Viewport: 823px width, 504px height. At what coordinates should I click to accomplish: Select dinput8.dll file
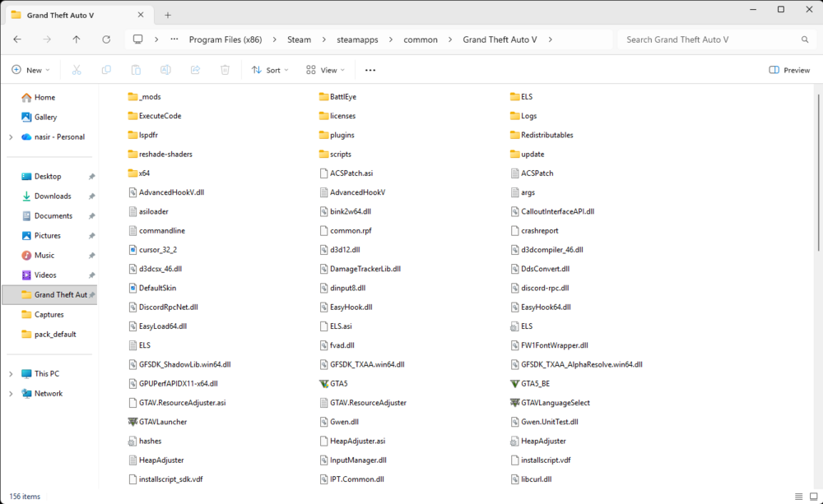342,288
